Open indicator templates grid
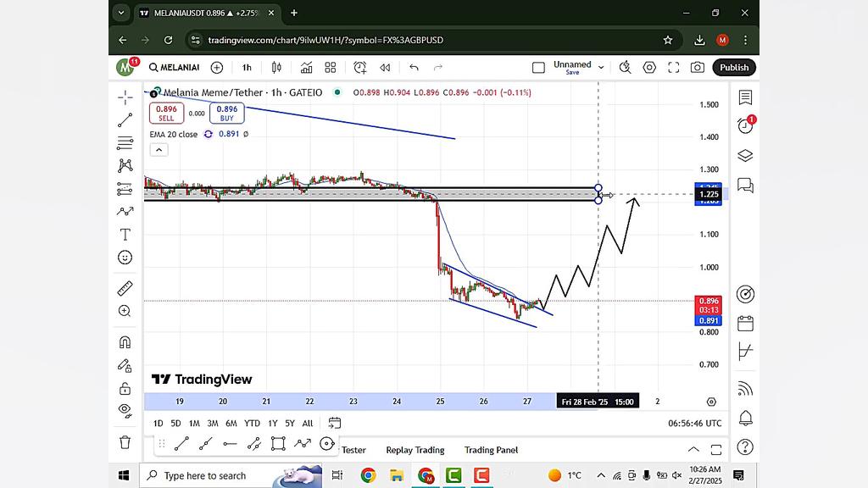Viewport: 868px width, 488px height. 331,68
